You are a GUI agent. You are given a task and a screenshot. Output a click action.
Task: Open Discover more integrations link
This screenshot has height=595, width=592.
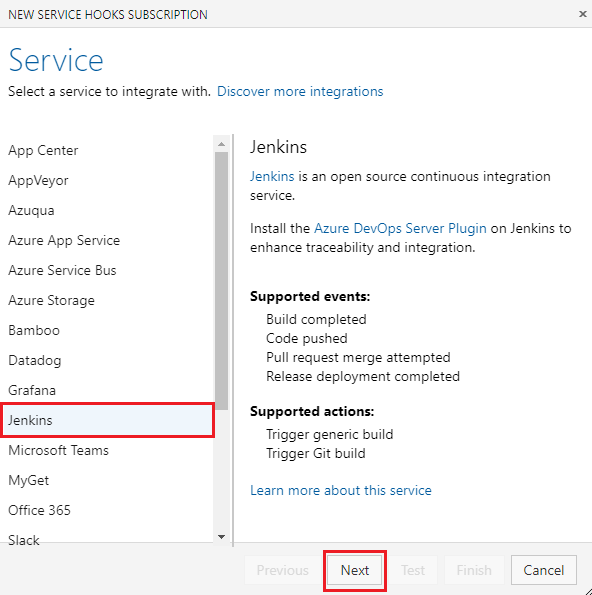(x=300, y=91)
